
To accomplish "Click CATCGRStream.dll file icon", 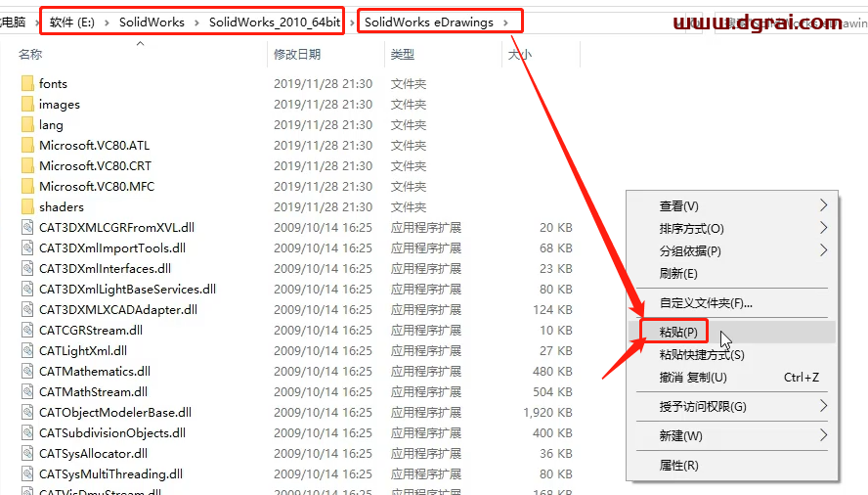I will pos(27,330).
